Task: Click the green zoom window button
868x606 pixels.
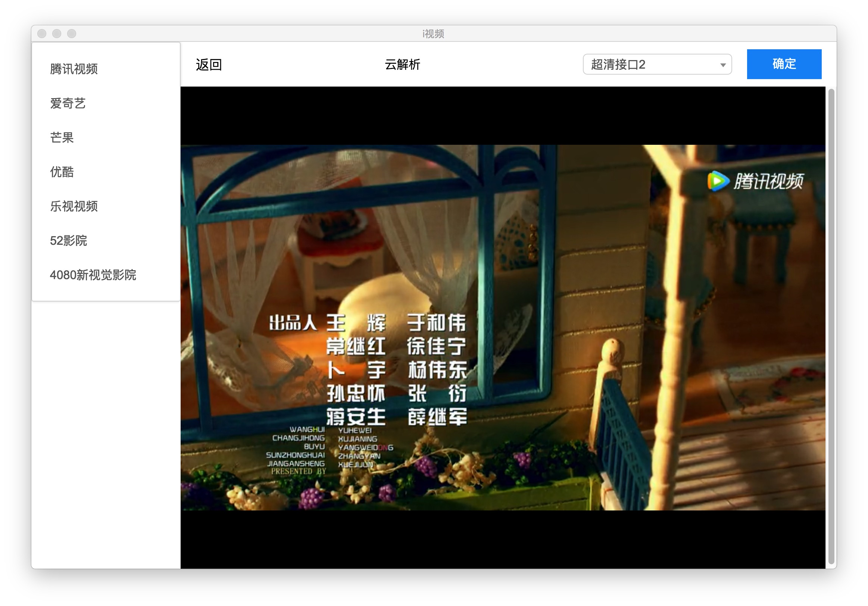Action: click(x=72, y=34)
